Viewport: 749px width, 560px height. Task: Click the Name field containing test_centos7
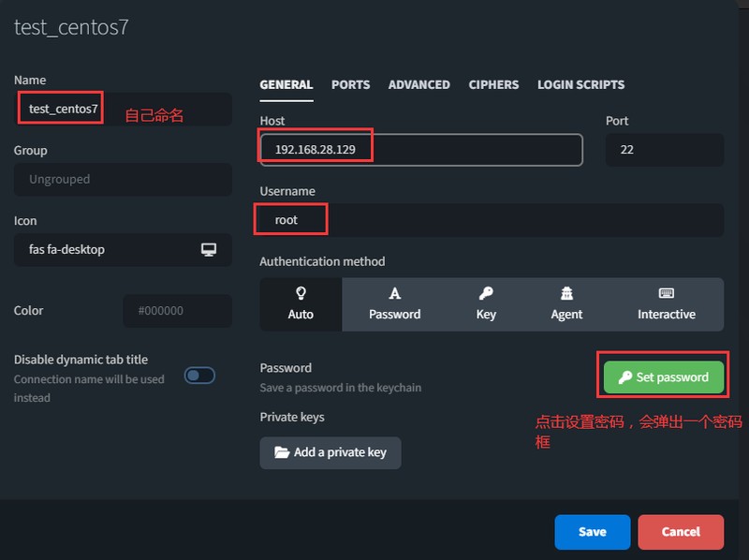point(123,109)
